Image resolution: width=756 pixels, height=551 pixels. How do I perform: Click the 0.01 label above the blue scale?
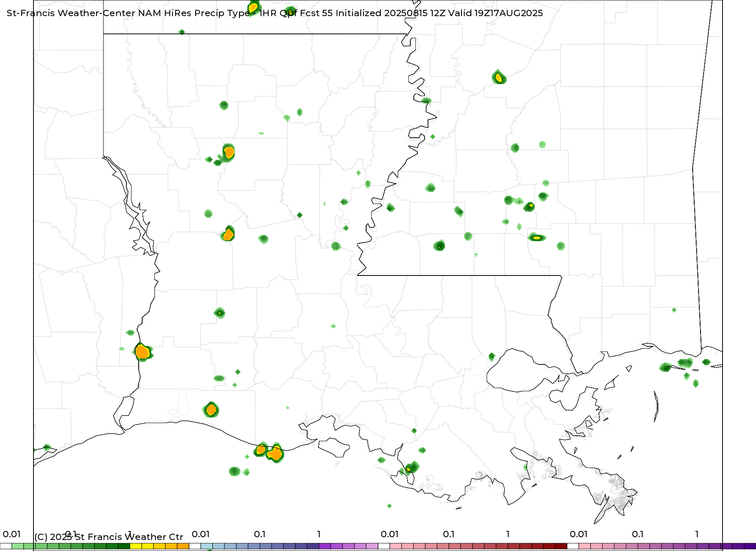click(x=200, y=534)
